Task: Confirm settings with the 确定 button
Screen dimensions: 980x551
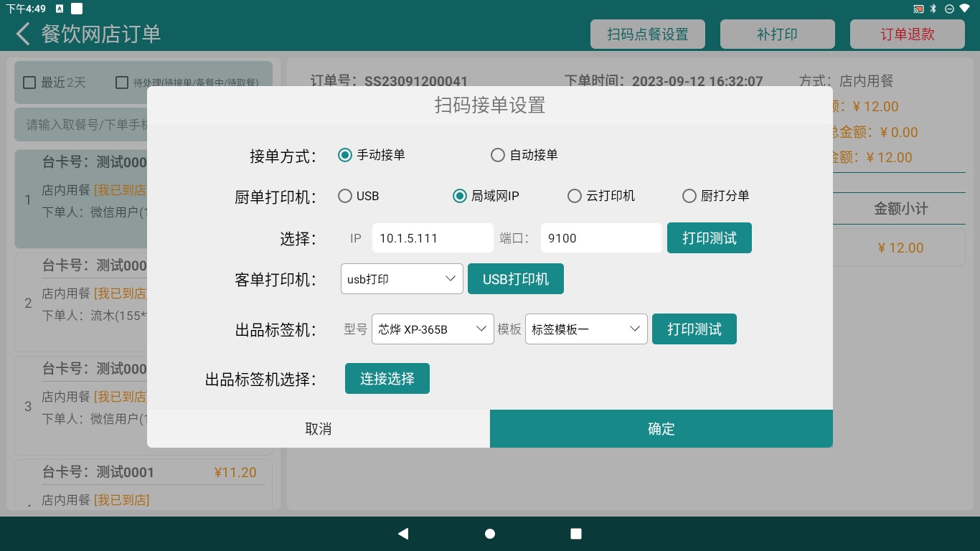Action: coord(661,429)
